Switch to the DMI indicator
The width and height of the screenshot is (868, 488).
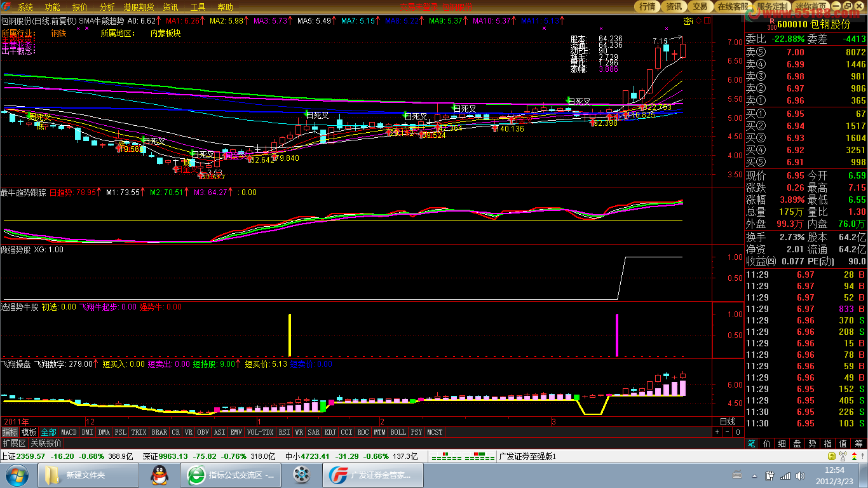pos(87,432)
